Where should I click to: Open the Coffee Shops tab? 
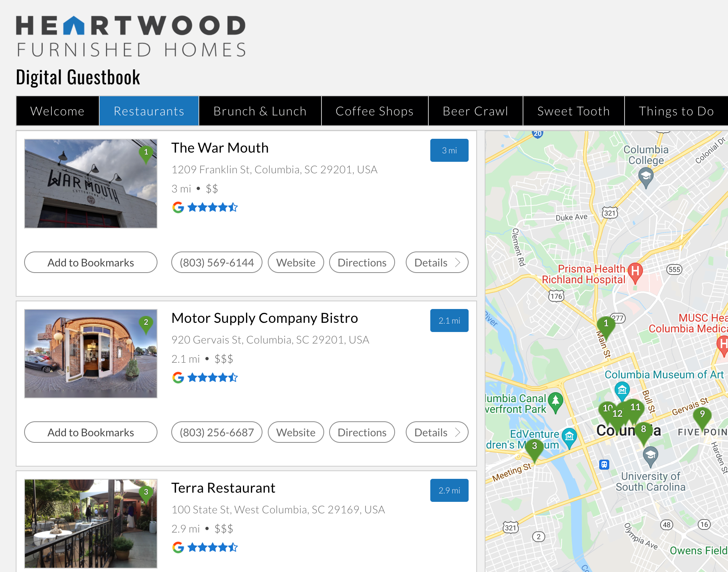click(375, 111)
